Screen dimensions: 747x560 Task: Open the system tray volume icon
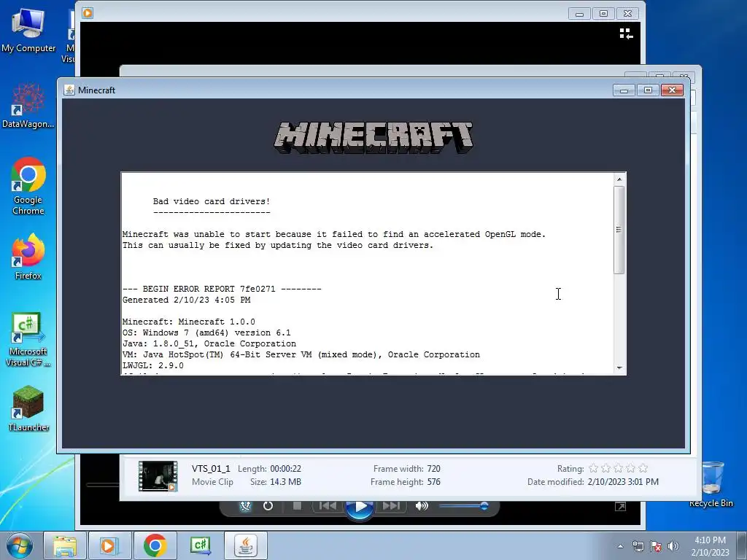[x=673, y=546]
